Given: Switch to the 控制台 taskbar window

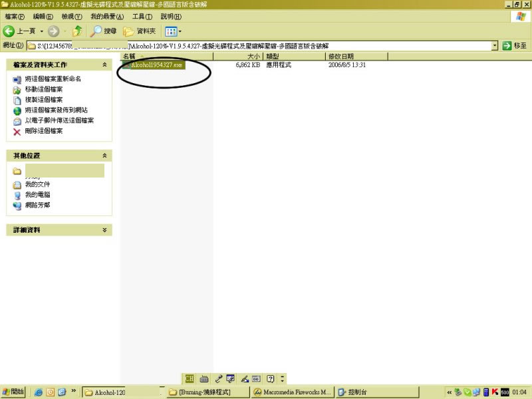Looking at the screenshot, I should coord(377,392).
